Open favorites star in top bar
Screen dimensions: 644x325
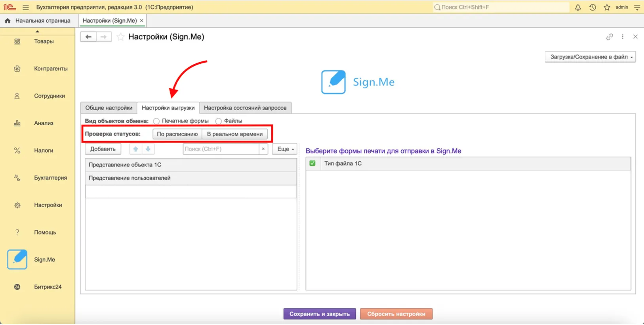pyautogui.click(x=607, y=7)
